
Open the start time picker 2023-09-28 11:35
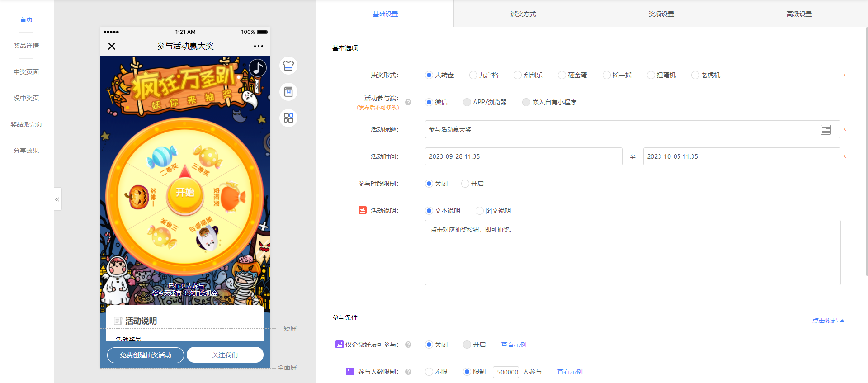click(x=524, y=156)
